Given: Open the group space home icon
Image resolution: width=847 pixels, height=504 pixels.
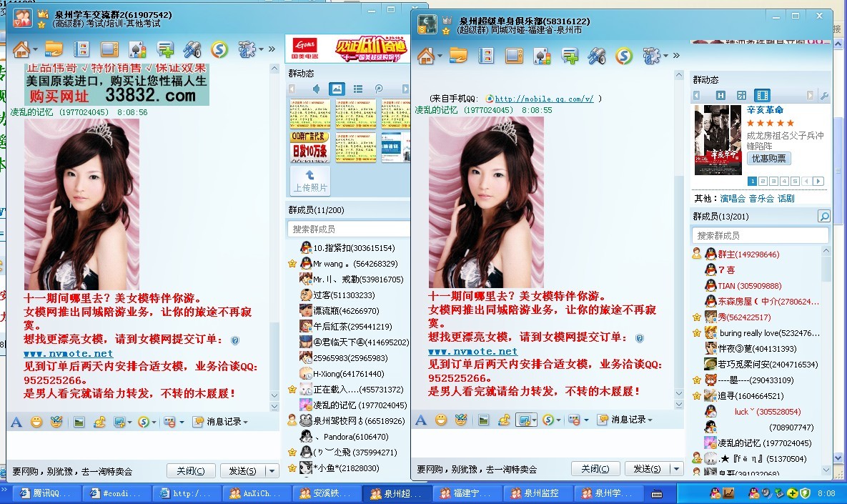Looking at the screenshot, I should (x=427, y=54).
